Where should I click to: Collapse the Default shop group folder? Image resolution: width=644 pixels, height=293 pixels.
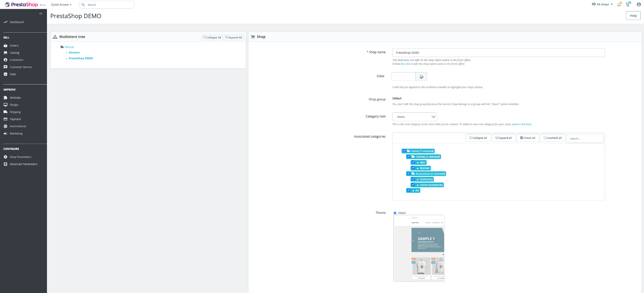pos(62,47)
